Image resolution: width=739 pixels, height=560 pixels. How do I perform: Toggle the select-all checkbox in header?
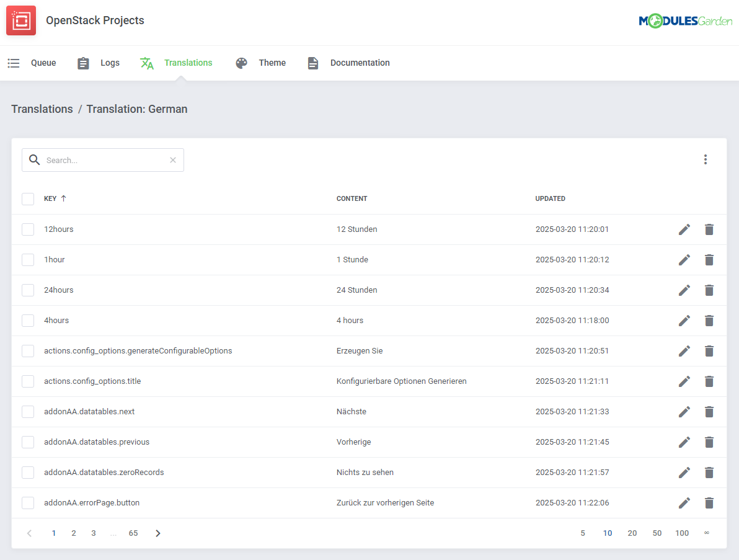(x=28, y=198)
